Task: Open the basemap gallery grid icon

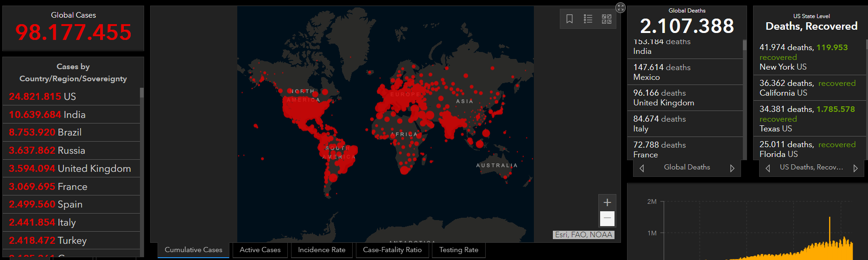Action: coord(606,19)
